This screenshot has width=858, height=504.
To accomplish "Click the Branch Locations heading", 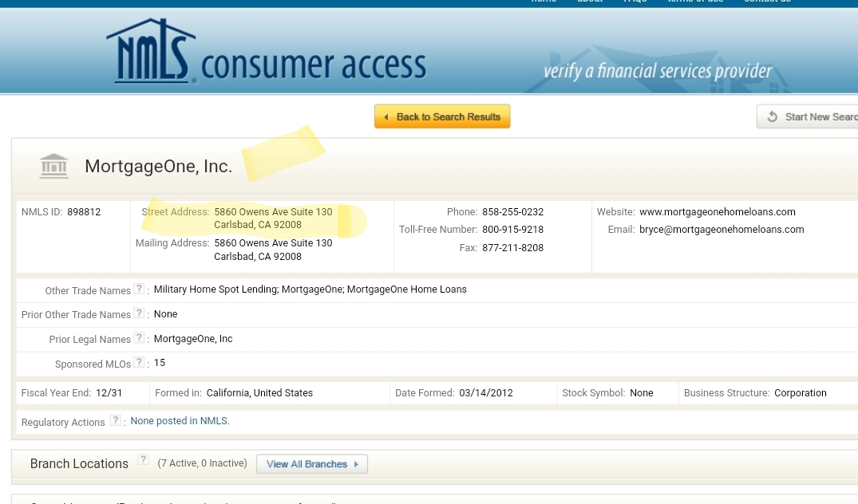I will click(x=79, y=463).
